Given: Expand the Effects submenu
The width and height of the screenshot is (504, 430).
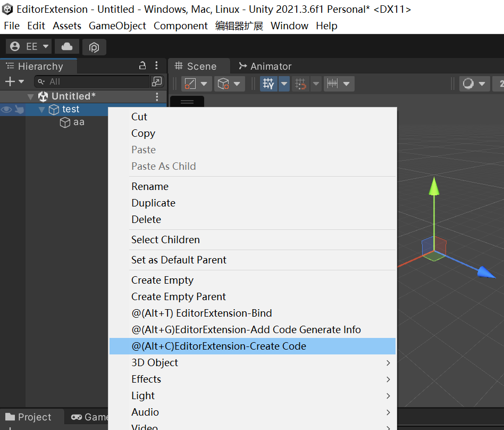Looking at the screenshot, I should pyautogui.click(x=253, y=379).
